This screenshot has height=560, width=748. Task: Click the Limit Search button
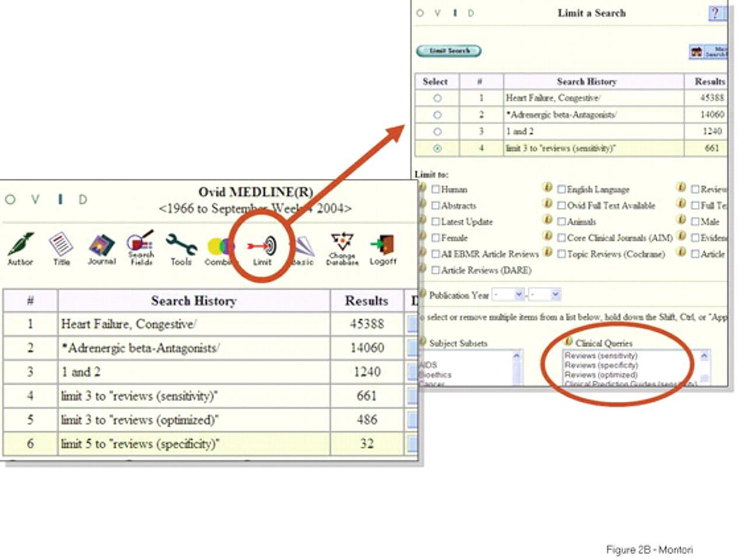[449, 51]
